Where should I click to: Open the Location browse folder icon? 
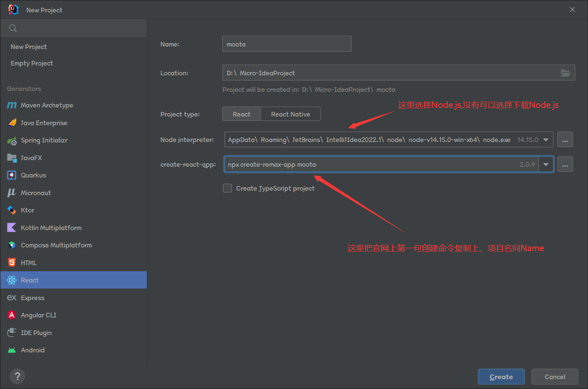pyautogui.click(x=566, y=73)
